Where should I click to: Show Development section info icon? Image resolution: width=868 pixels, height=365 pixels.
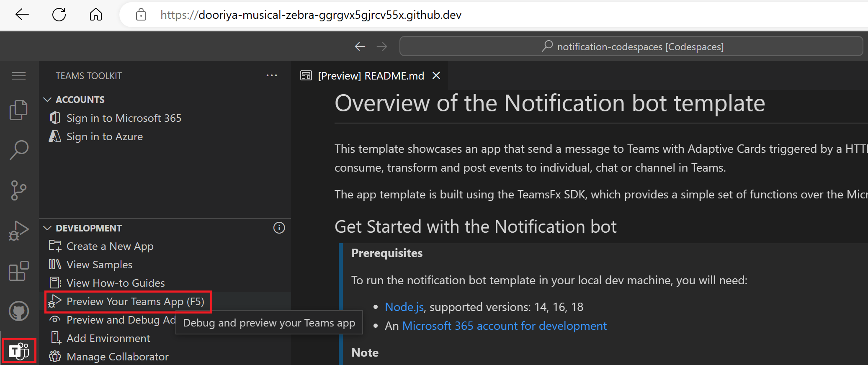[279, 228]
